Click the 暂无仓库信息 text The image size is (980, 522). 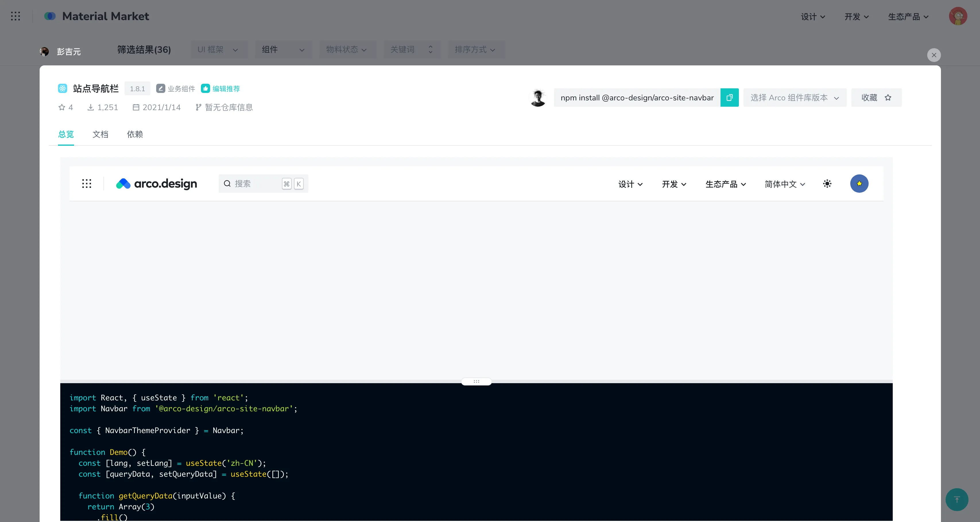(229, 107)
